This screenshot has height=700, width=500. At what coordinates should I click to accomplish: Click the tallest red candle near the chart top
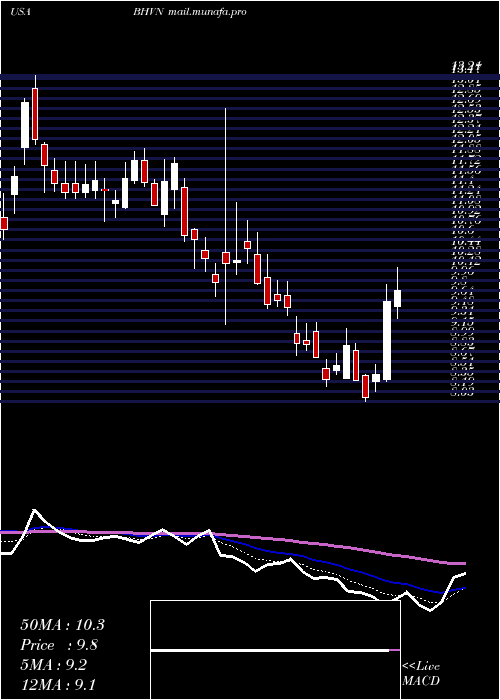click(35, 114)
